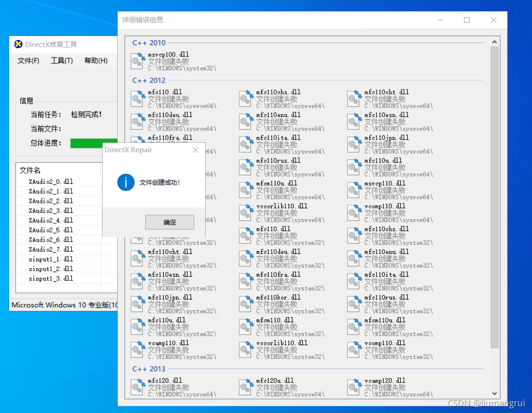Select the mfc110.dll icon in system32
This screenshot has height=413, width=532.
click(246, 236)
